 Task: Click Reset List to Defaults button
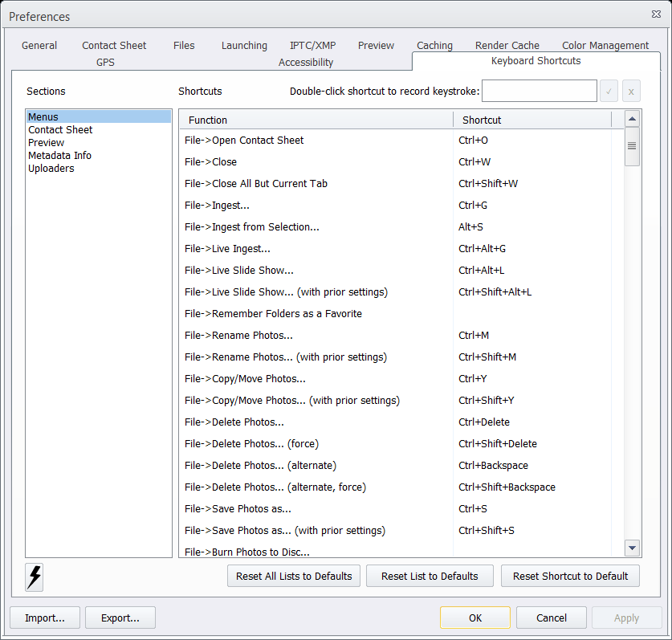click(x=430, y=576)
